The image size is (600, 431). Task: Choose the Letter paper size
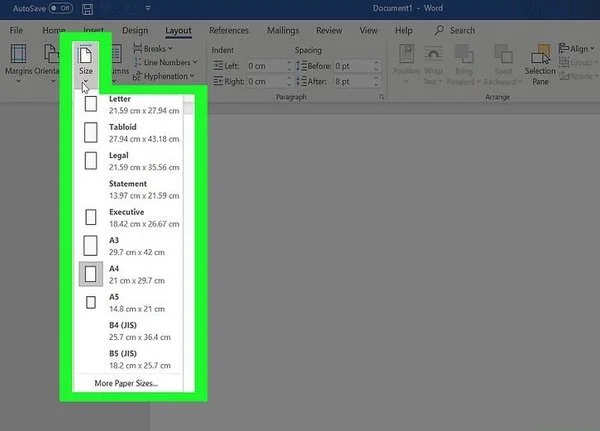tap(132, 104)
